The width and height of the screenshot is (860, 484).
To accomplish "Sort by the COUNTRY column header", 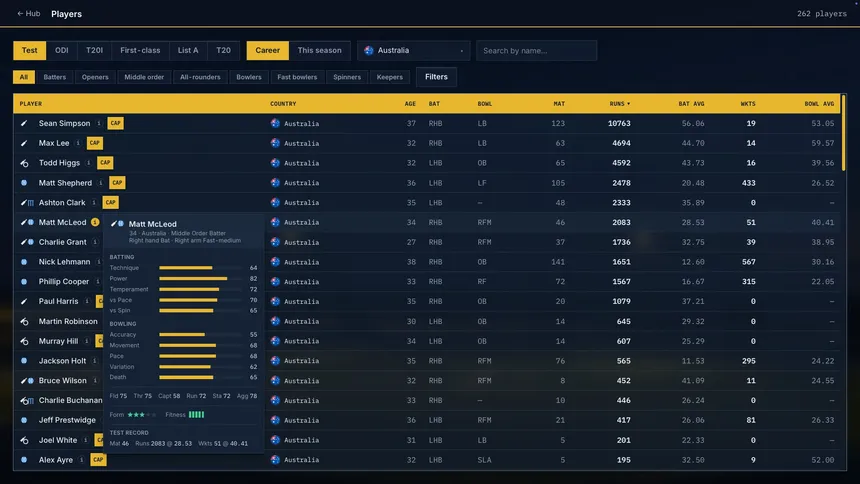I will coord(283,104).
